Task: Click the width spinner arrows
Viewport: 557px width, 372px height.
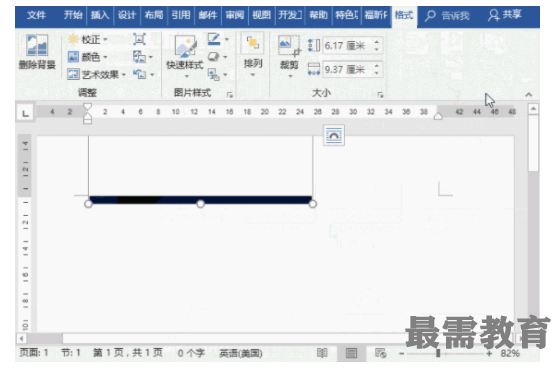Action: [377, 69]
